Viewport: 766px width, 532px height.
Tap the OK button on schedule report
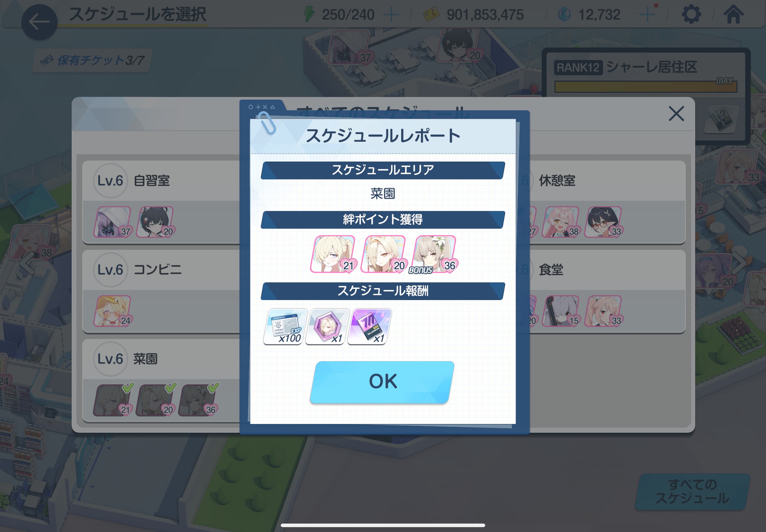click(x=382, y=382)
